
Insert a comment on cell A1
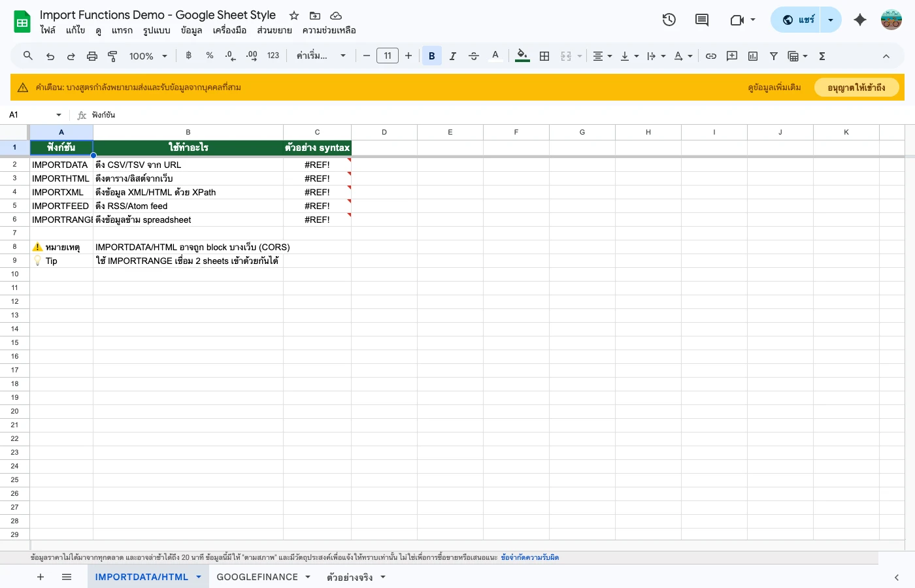[732, 56]
